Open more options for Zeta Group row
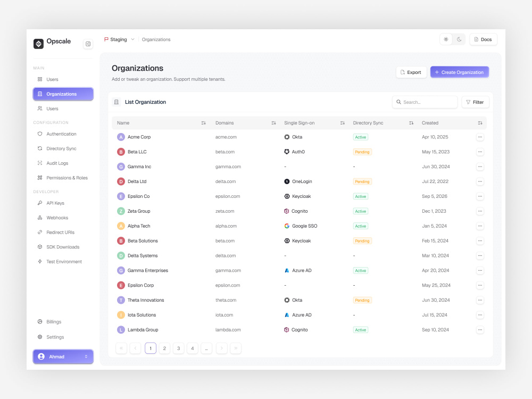 480,211
